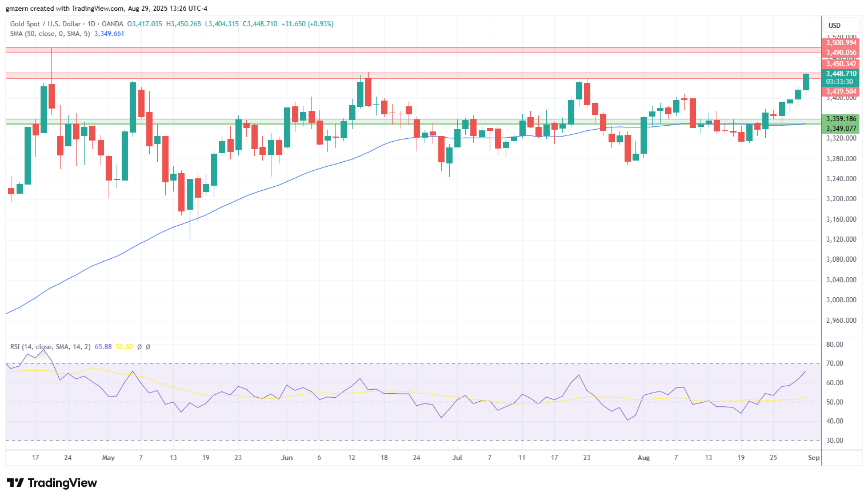Click the RSI value 65.88 in legend
The image size is (868, 500).
click(x=103, y=347)
